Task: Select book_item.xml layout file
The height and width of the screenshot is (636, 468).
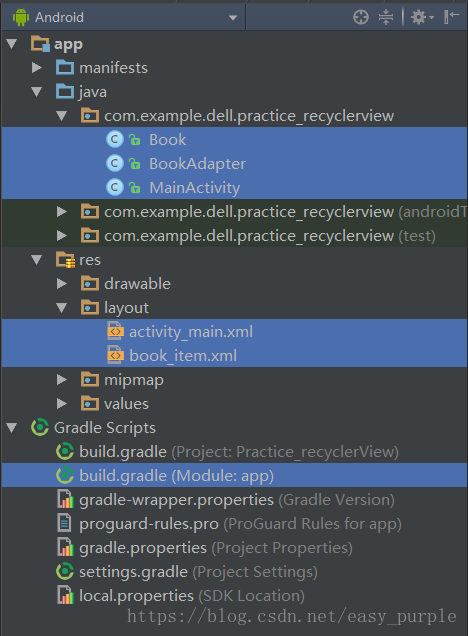Action: pyautogui.click(x=234, y=356)
